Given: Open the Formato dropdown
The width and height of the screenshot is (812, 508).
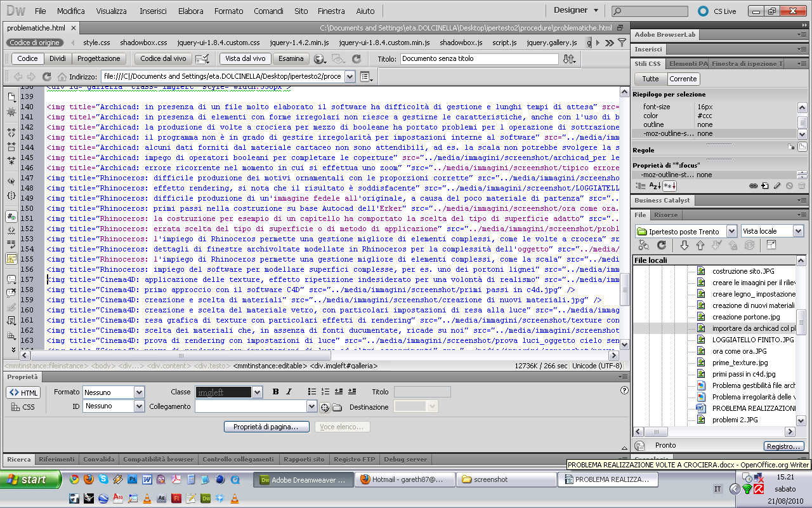Looking at the screenshot, I should click(x=140, y=392).
